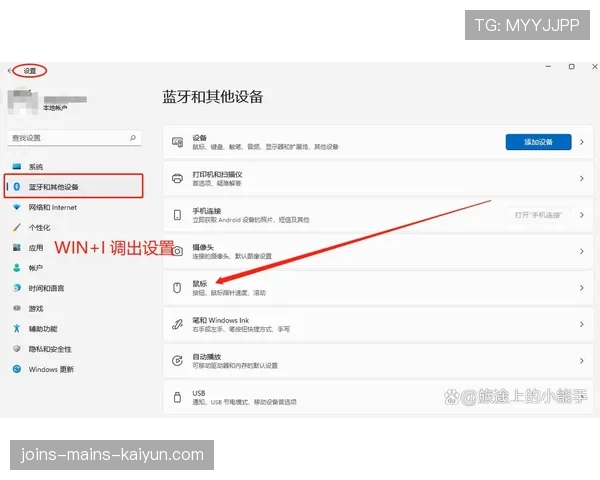The width and height of the screenshot is (600, 480).
Task: Click the USB icon
Action: 177,397
